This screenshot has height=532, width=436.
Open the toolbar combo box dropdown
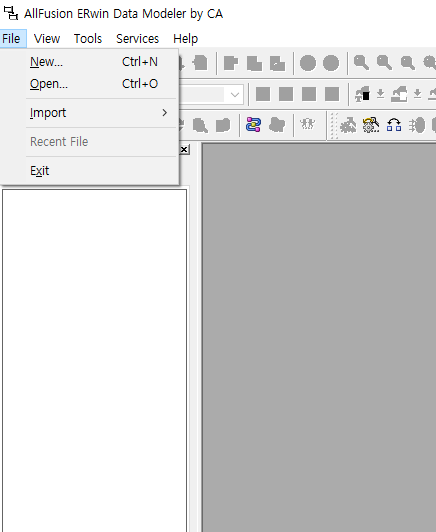click(x=235, y=95)
